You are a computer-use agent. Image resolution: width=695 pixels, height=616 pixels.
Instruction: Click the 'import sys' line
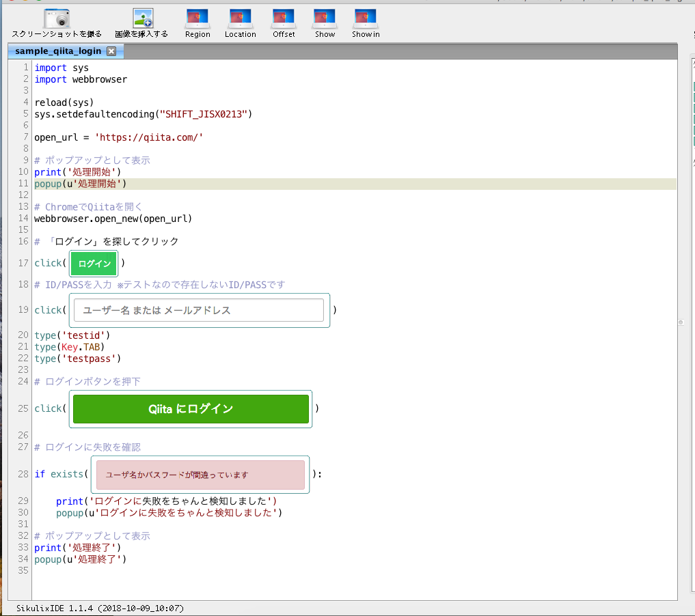point(62,68)
